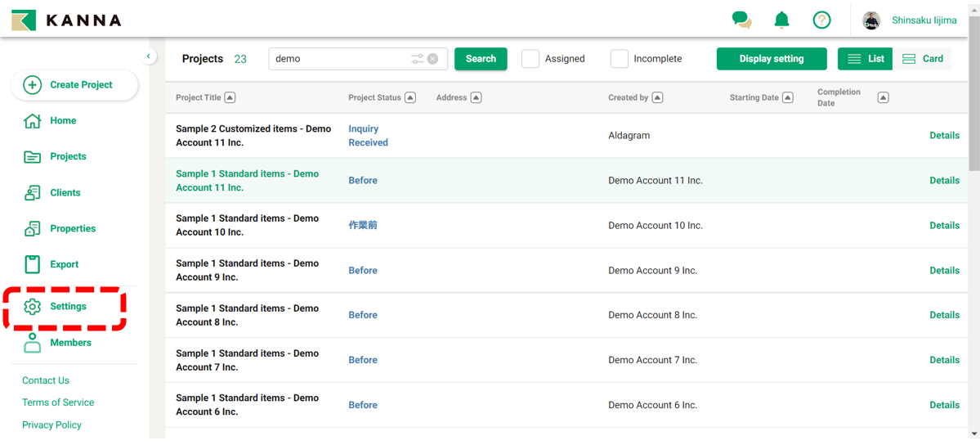Enable the Assigned checkbox
The image size is (980, 445).
[x=530, y=59]
